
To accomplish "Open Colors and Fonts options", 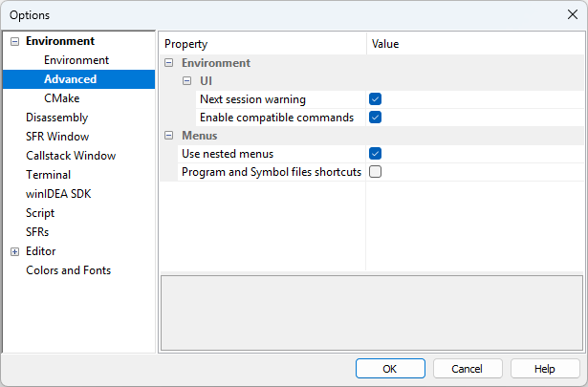I will click(x=68, y=270).
